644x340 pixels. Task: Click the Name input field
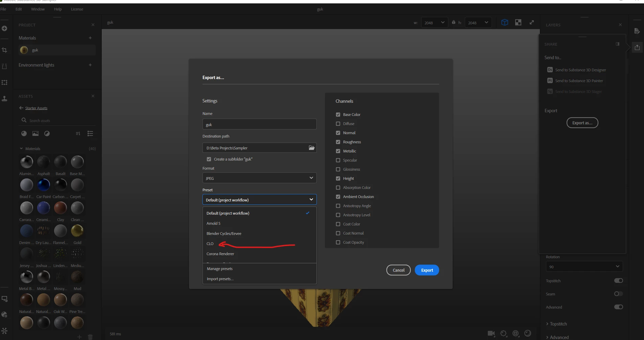[x=259, y=124]
